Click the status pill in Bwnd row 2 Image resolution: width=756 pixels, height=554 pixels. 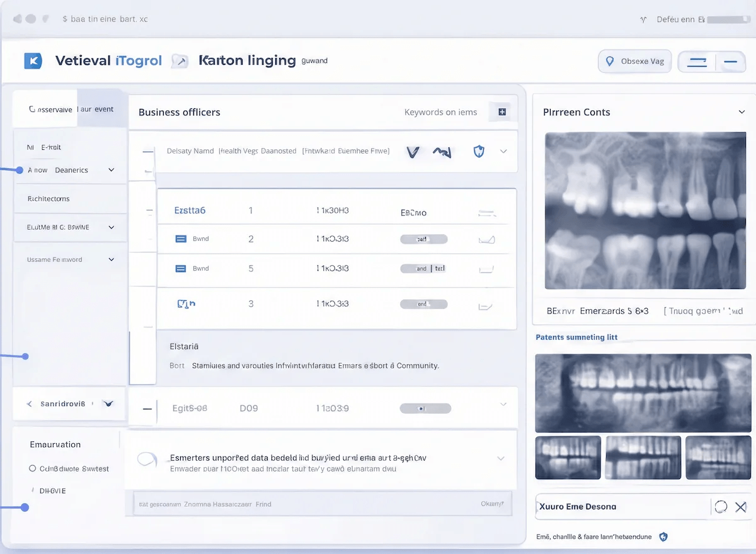424,239
